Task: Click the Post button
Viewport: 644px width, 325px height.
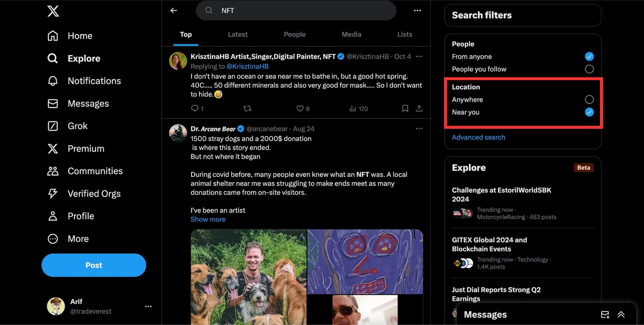Action: (x=94, y=265)
